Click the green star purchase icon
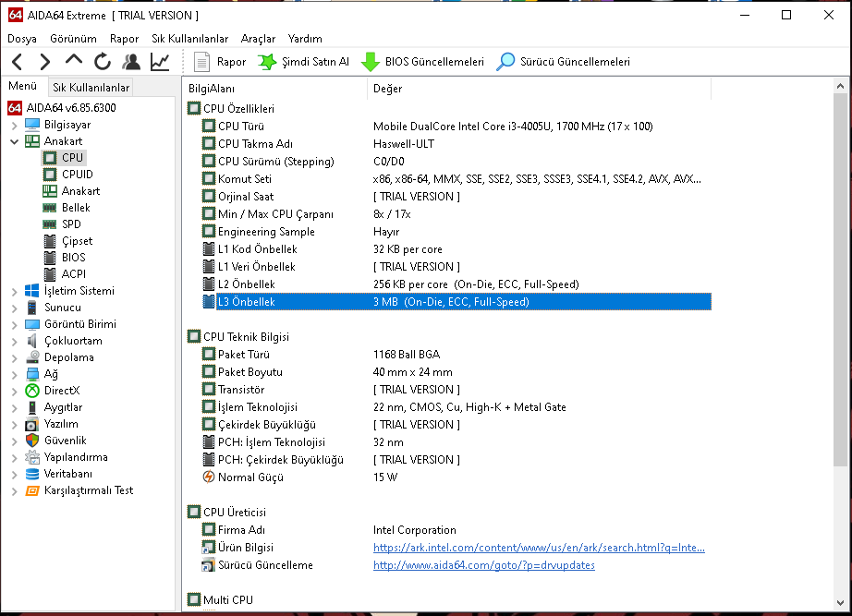The height and width of the screenshot is (616, 852). 267,62
